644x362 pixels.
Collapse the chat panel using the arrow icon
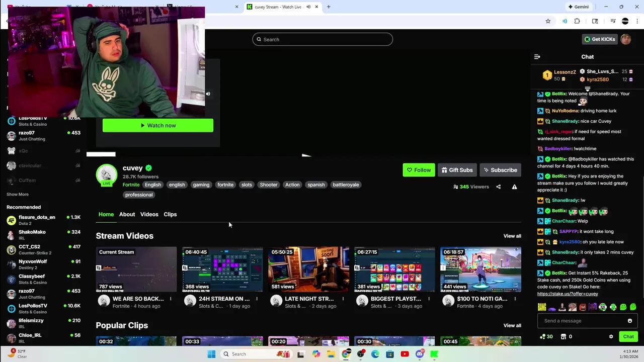537,57
